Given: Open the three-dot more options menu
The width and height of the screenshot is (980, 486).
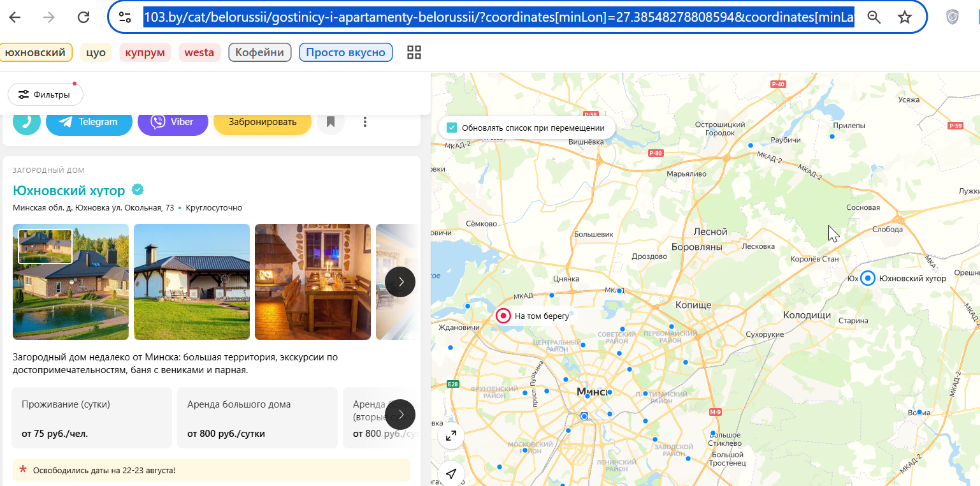Looking at the screenshot, I should click(x=365, y=122).
